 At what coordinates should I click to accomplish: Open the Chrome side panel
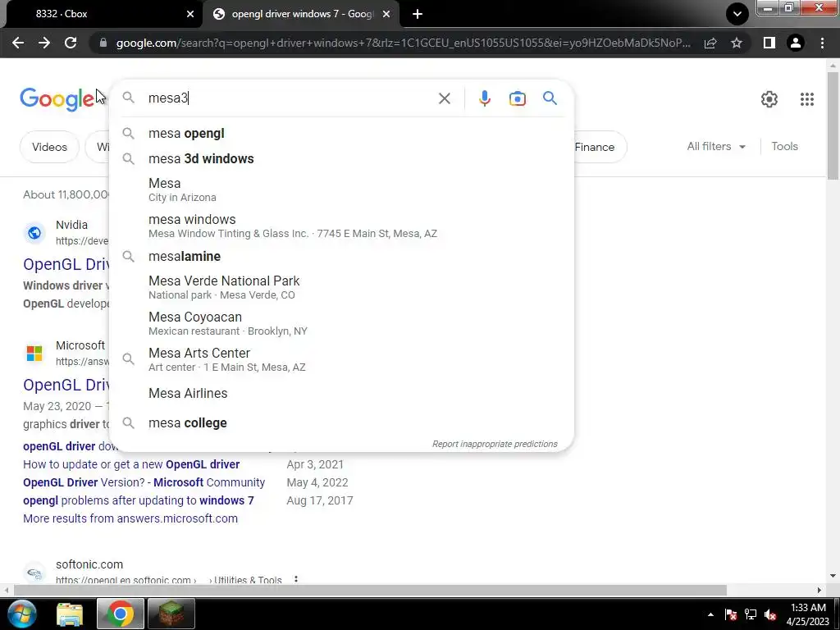pyautogui.click(x=769, y=43)
